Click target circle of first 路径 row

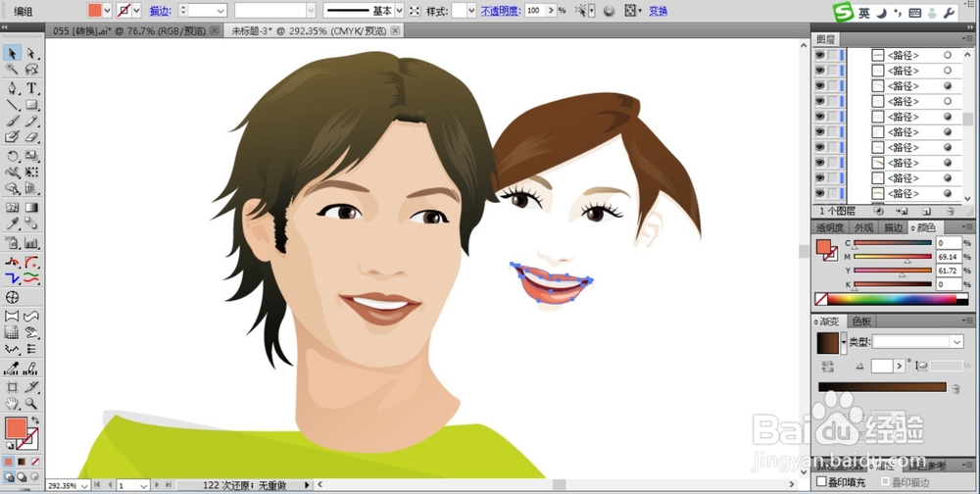click(x=948, y=55)
